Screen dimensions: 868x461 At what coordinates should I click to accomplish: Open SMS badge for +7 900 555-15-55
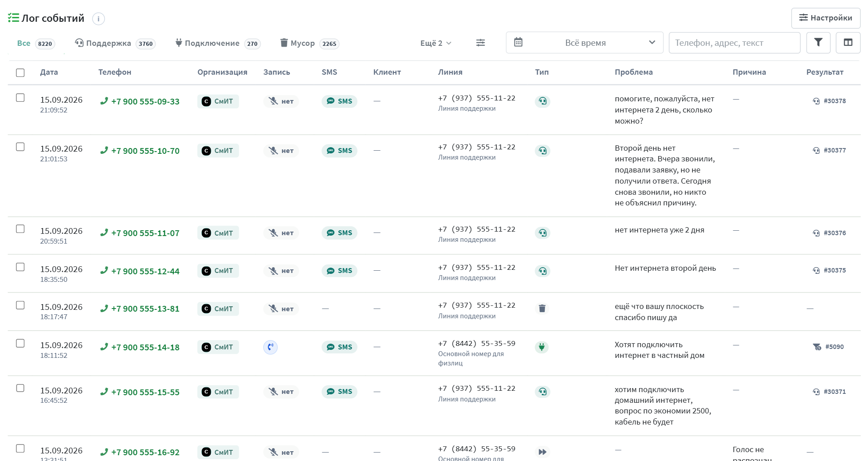point(340,392)
